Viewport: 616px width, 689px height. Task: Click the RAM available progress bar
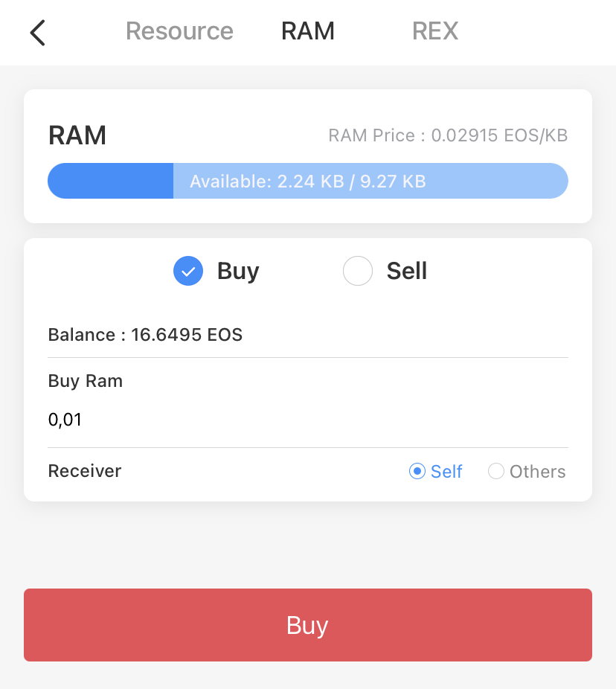click(x=308, y=181)
